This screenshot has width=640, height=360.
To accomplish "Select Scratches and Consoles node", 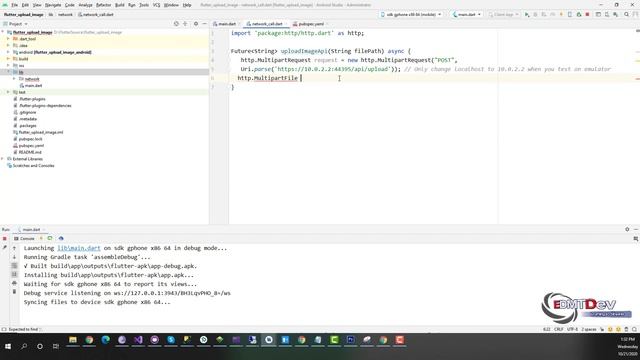I will click(33, 166).
